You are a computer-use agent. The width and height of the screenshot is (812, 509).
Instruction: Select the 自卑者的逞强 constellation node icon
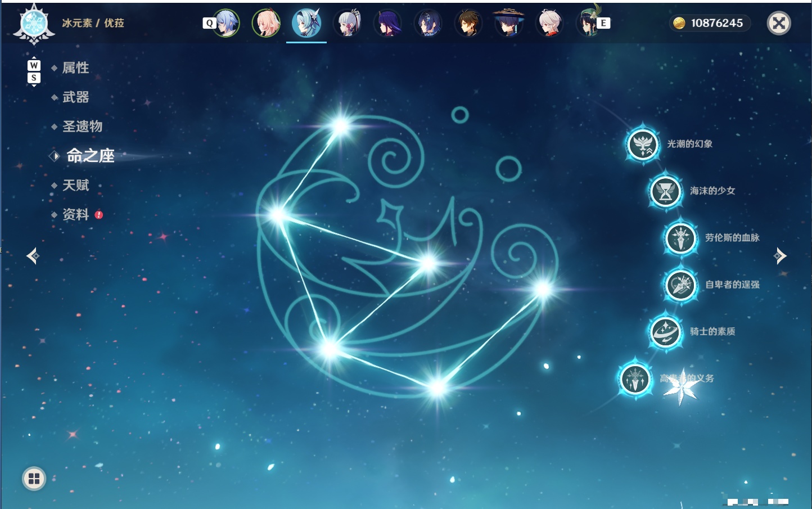tap(681, 285)
